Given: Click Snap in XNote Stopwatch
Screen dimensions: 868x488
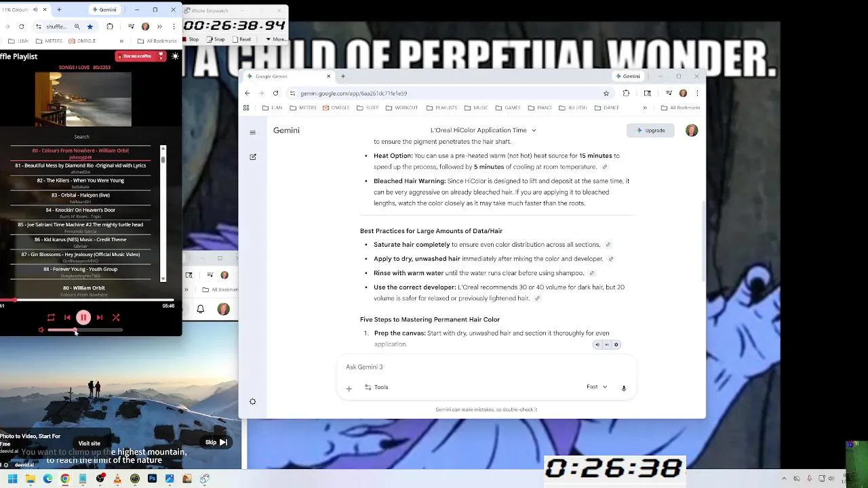Looking at the screenshot, I should click(x=216, y=39).
